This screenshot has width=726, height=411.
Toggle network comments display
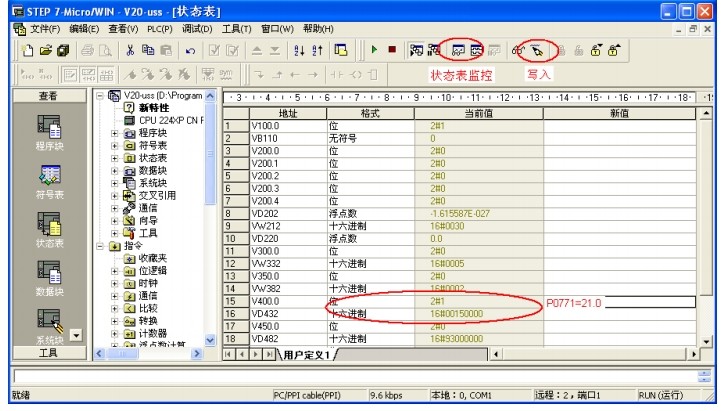click(x=88, y=75)
